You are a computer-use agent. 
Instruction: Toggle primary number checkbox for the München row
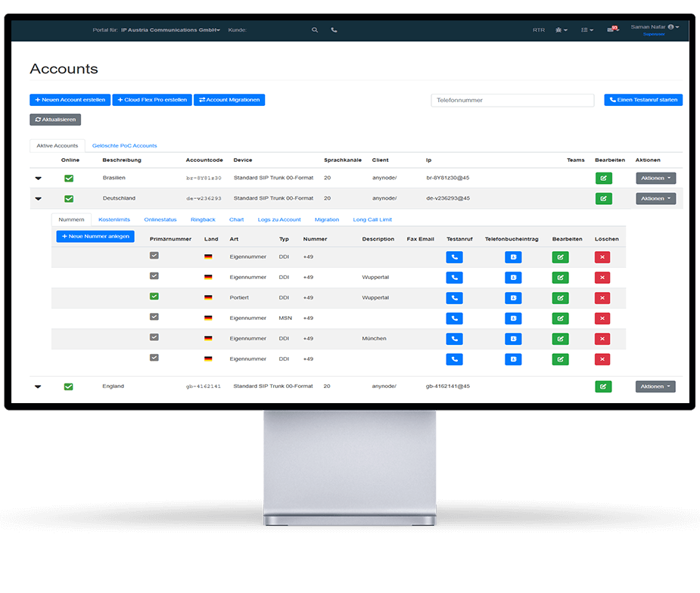point(154,338)
